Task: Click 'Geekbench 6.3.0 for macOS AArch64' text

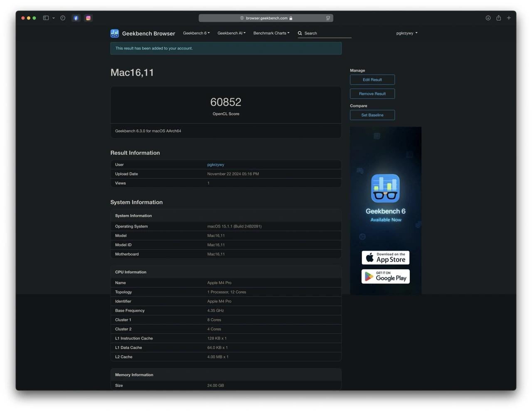Action: click(x=148, y=131)
